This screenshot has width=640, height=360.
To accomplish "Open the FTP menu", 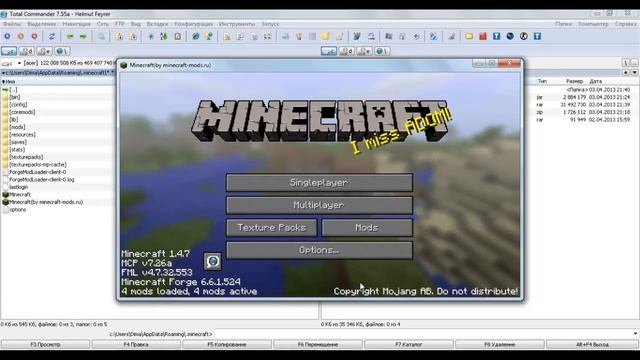I will tap(120, 24).
